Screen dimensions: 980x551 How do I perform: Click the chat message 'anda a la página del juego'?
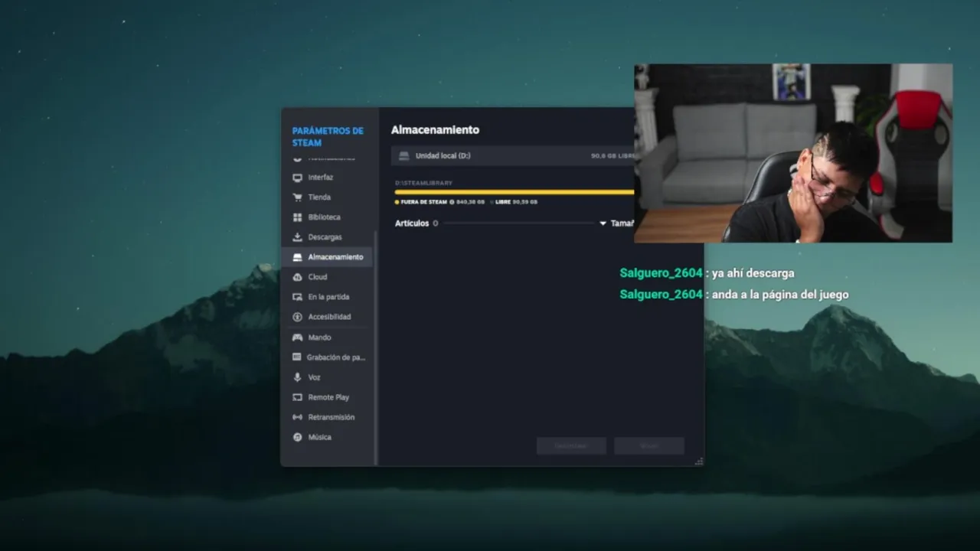pyautogui.click(x=780, y=295)
